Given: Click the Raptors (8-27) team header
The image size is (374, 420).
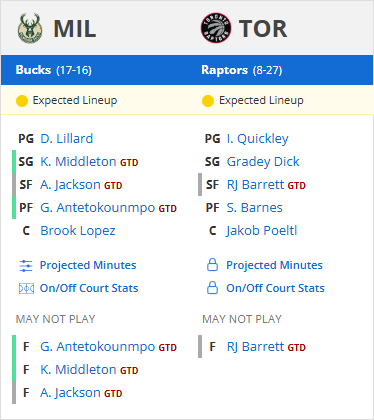Looking at the screenshot, I should pos(242,70).
